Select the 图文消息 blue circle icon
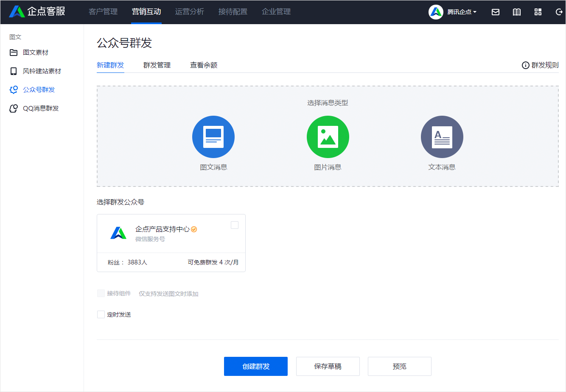 (213, 137)
